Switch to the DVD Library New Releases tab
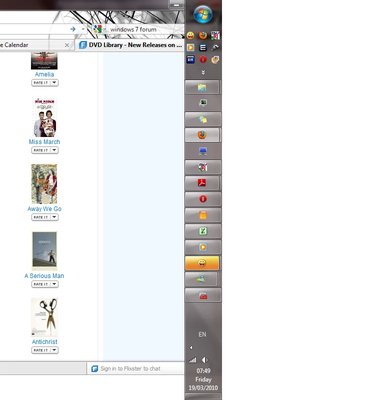This screenshot has width=384, height=400. point(131,45)
